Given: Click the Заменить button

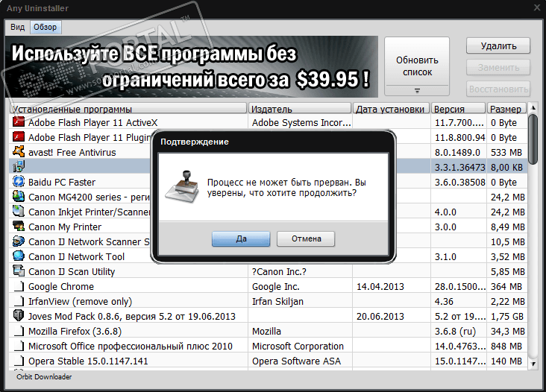Looking at the screenshot, I should tap(498, 68).
